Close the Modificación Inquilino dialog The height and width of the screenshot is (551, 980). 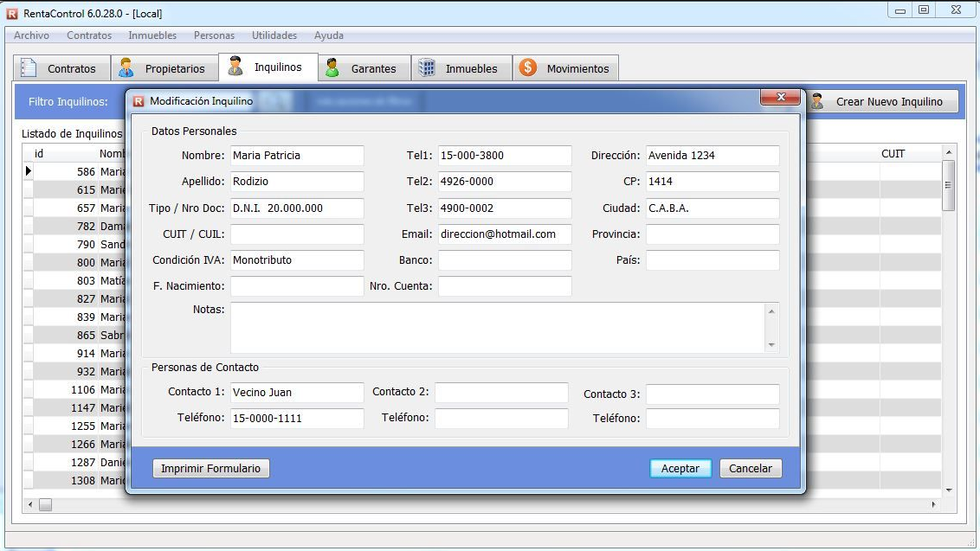(780, 98)
